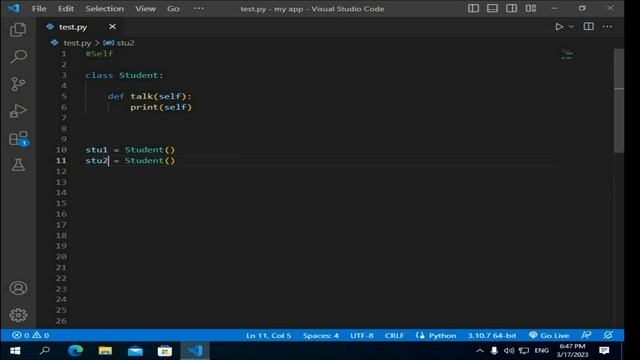The height and width of the screenshot is (360, 640).
Task: Open the Testing flask view
Action: (18, 165)
